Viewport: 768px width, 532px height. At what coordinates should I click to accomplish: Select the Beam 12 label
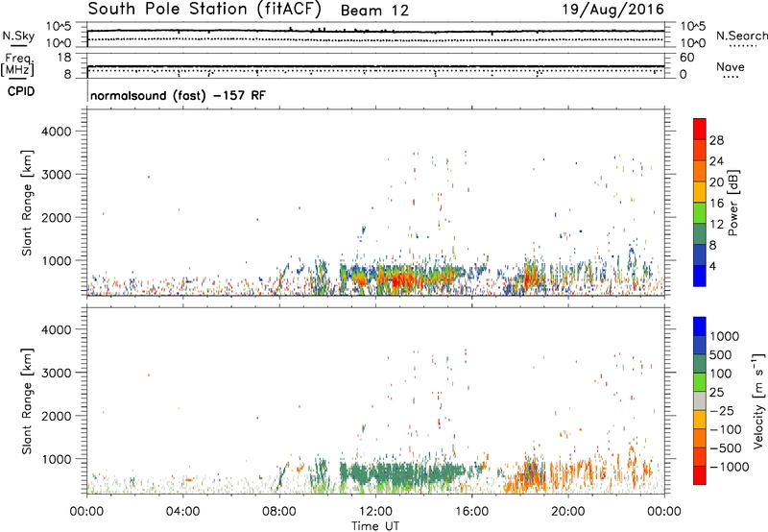point(374,11)
